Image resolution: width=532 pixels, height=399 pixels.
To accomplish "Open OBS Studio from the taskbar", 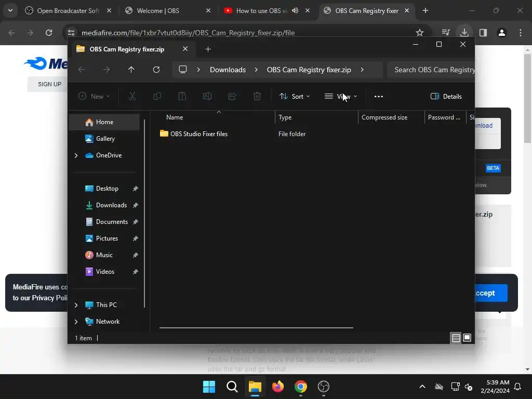I will point(324,387).
